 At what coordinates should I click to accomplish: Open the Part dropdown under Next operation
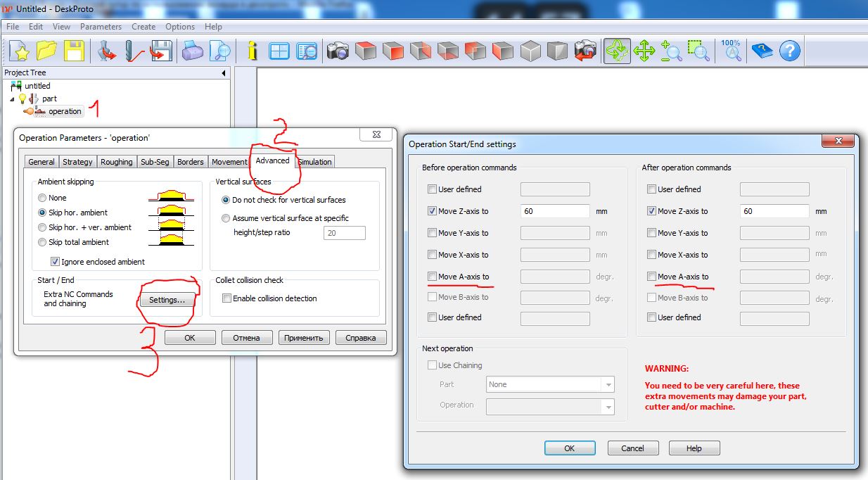point(607,385)
